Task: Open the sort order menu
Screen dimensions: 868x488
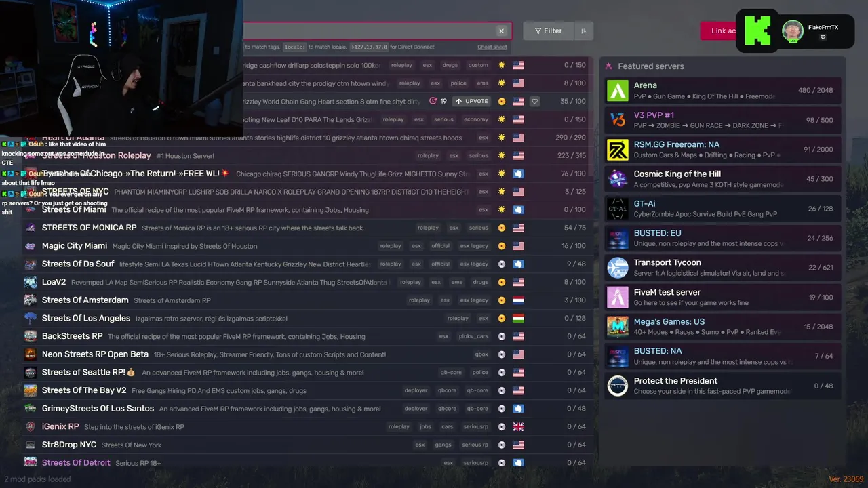Action: 584,30
